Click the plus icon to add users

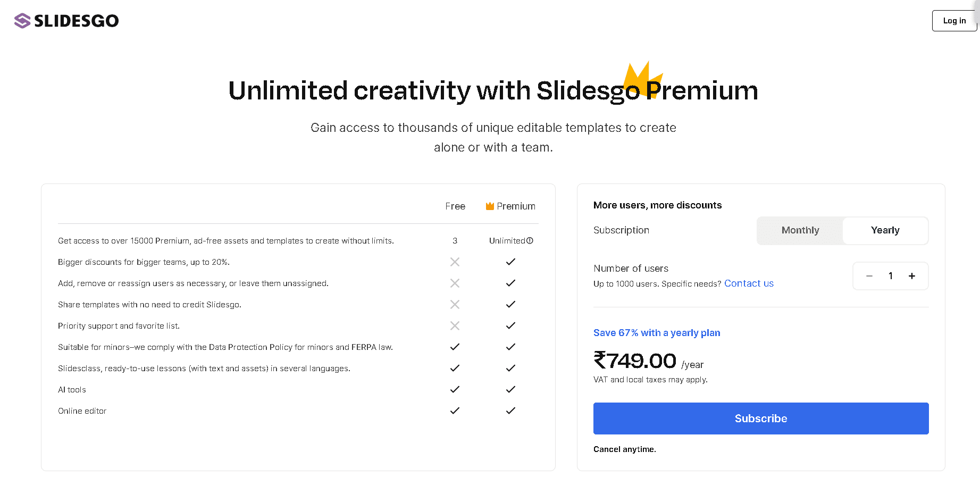pos(912,276)
